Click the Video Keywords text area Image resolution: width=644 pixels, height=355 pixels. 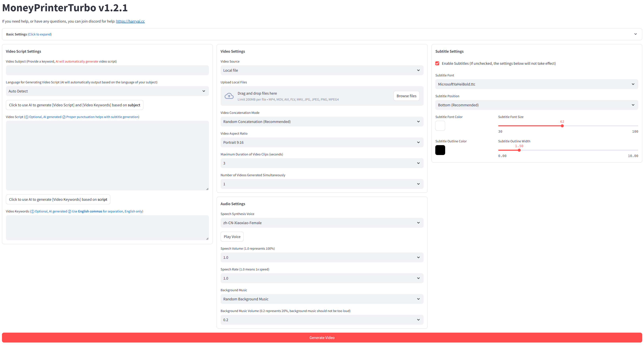107,227
